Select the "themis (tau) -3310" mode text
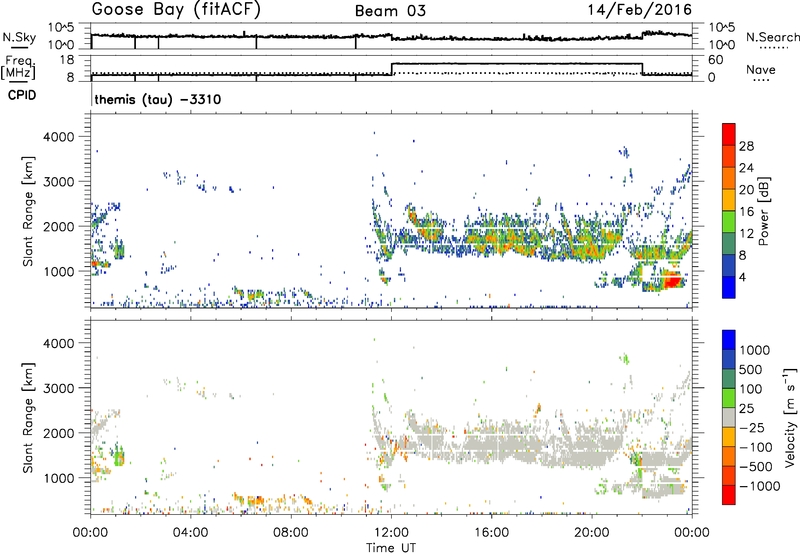 pos(158,99)
